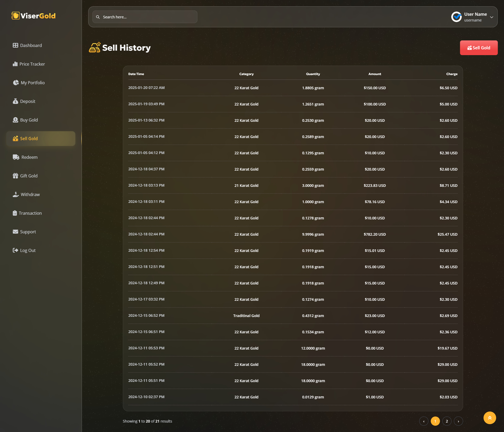Click inside the search input field
This screenshot has height=432, width=504.
pos(144,17)
